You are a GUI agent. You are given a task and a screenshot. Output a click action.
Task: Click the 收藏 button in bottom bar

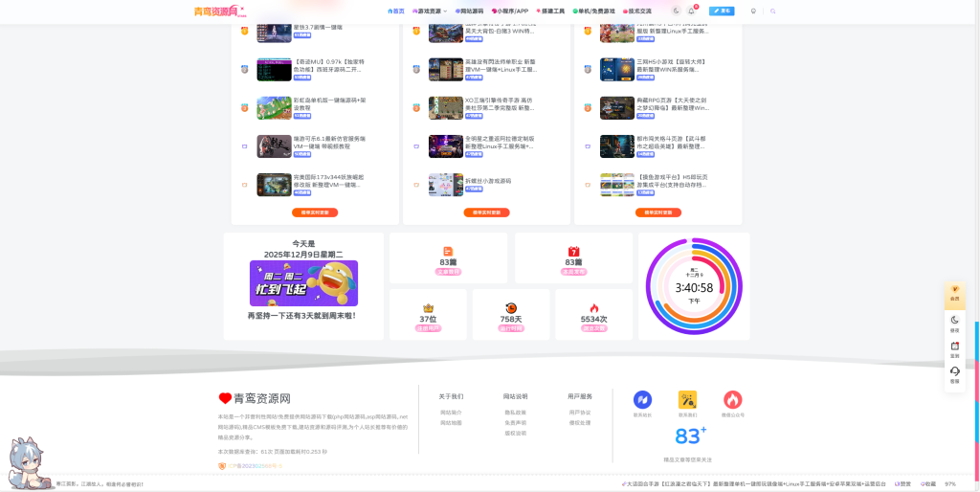click(928, 484)
